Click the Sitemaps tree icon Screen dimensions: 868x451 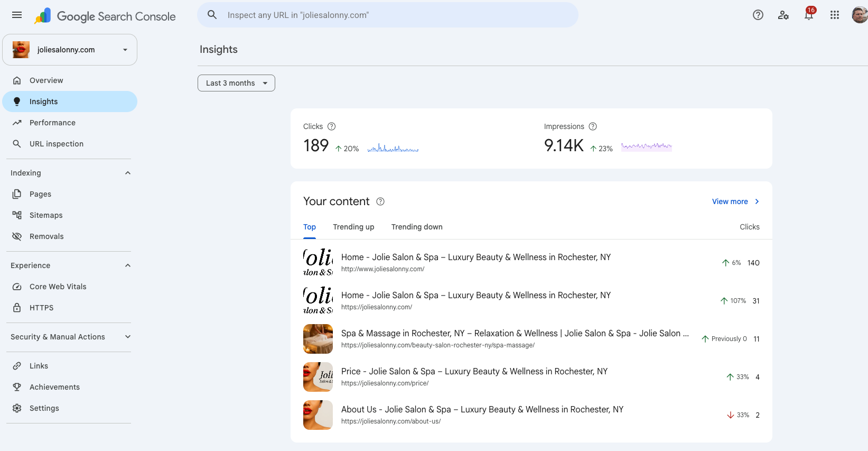point(17,215)
